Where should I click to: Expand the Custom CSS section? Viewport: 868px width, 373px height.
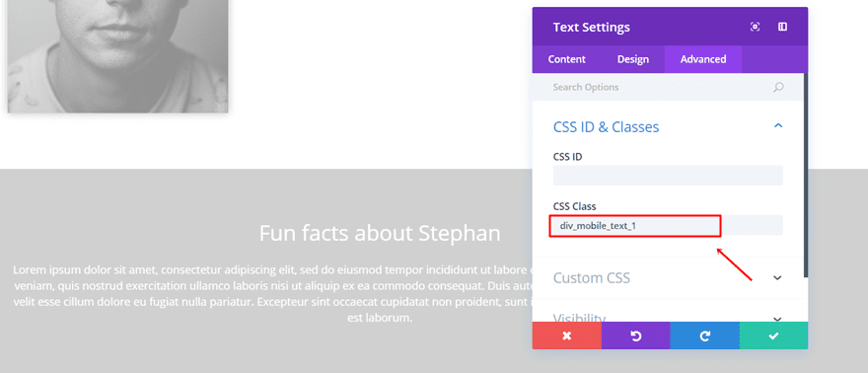coord(778,278)
